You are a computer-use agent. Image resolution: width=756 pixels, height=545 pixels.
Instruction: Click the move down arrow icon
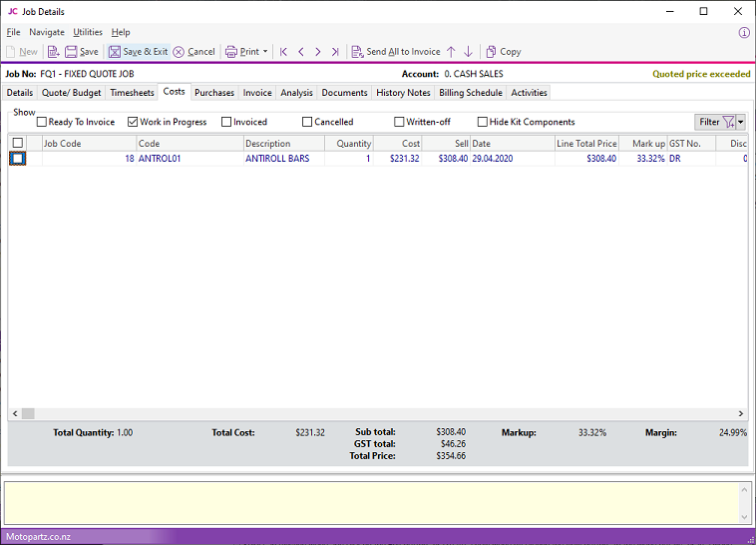468,51
